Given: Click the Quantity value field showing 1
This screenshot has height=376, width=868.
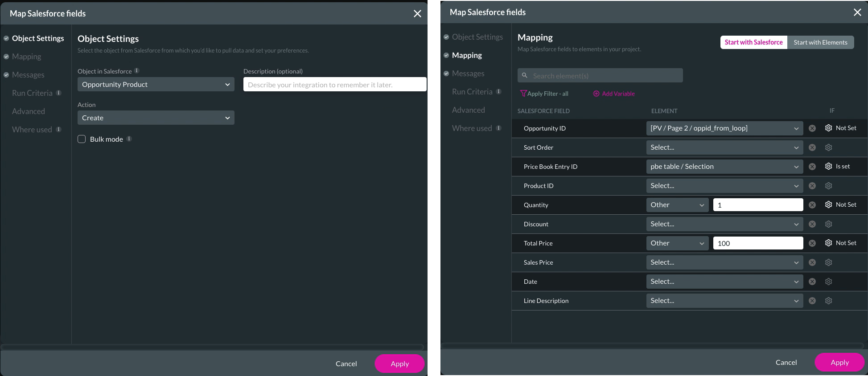Looking at the screenshot, I should click(758, 205).
